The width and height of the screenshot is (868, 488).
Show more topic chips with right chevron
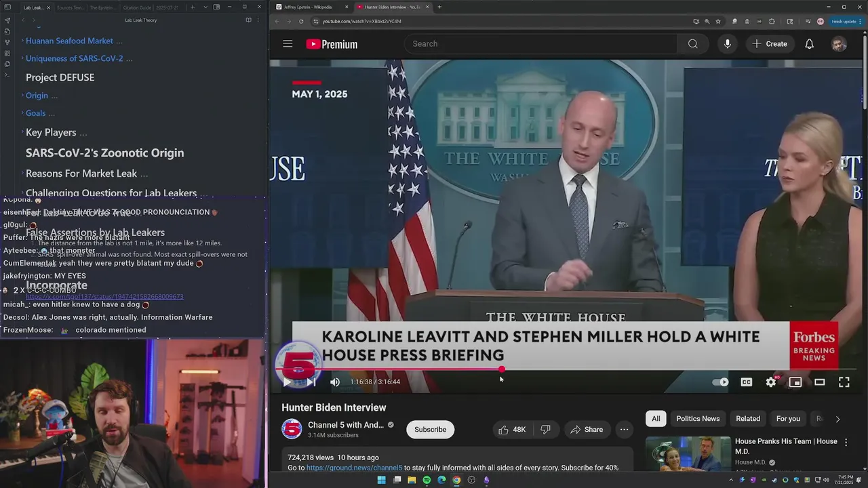pos(837,419)
